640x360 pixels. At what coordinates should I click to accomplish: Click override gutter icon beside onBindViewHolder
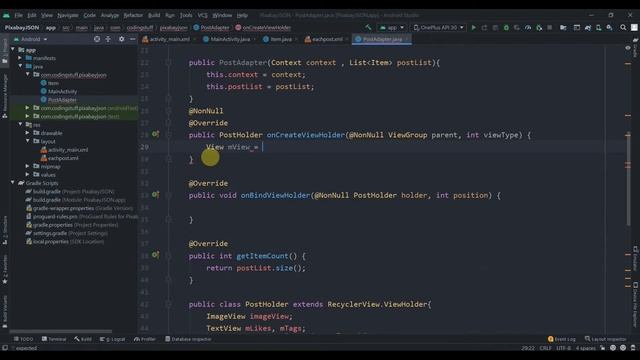156,195
